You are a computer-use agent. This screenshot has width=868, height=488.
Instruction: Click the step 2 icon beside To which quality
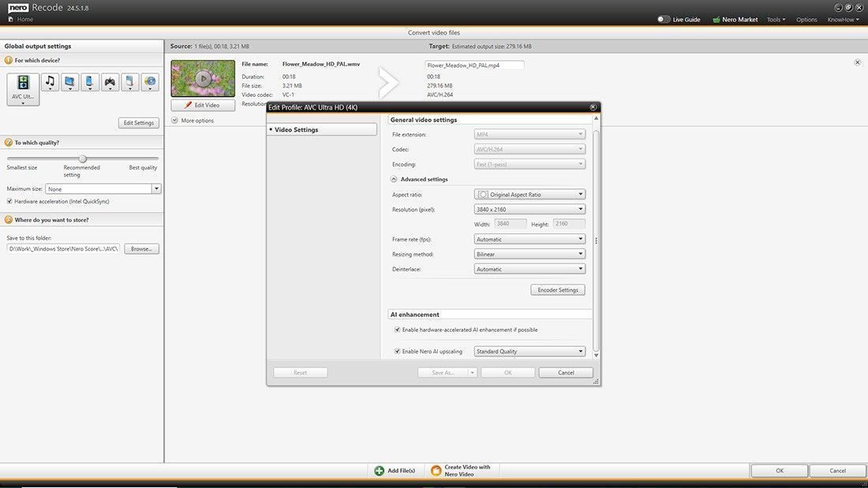coord(9,143)
